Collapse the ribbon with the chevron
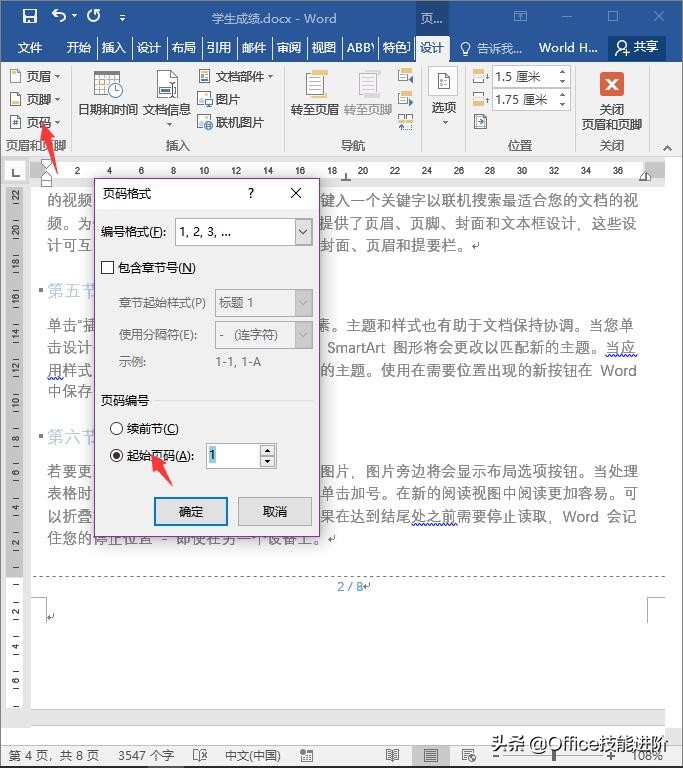 pos(667,147)
